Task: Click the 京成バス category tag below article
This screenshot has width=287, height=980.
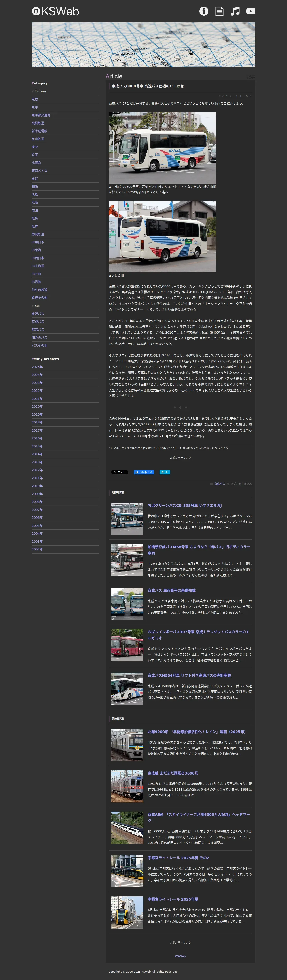Action: (220, 484)
